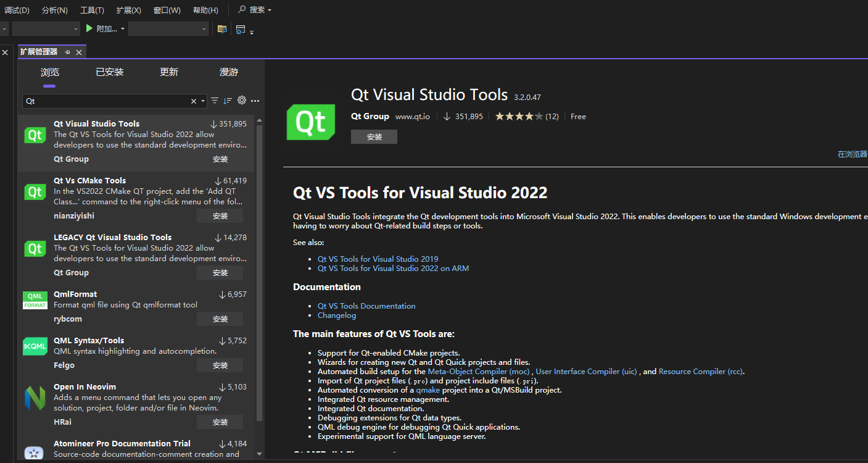Viewport: 868px width, 463px height.
Task: Open the combo box right of 附加
Action: [168, 29]
